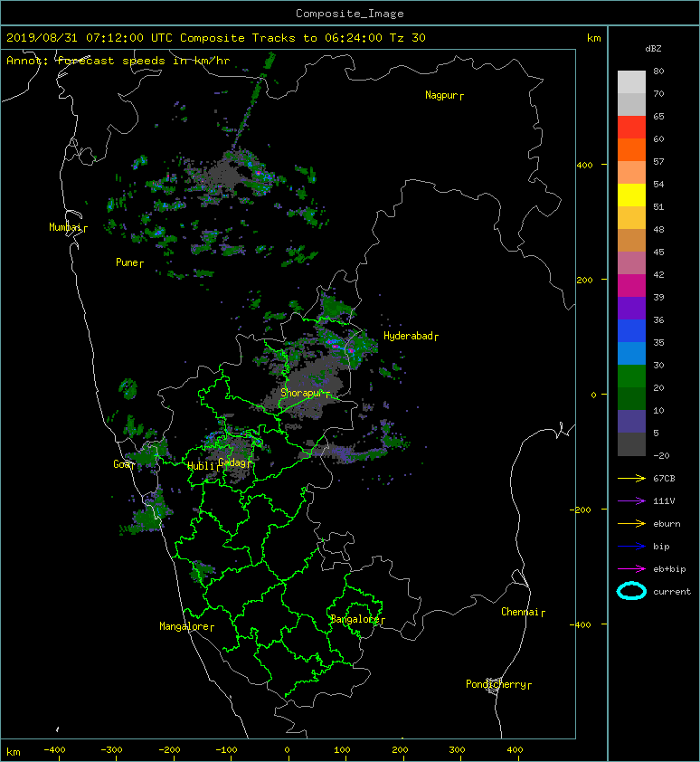This screenshot has width=700, height=762.
Task: Click the 200 tick on vertical axis
Action: coord(585,280)
